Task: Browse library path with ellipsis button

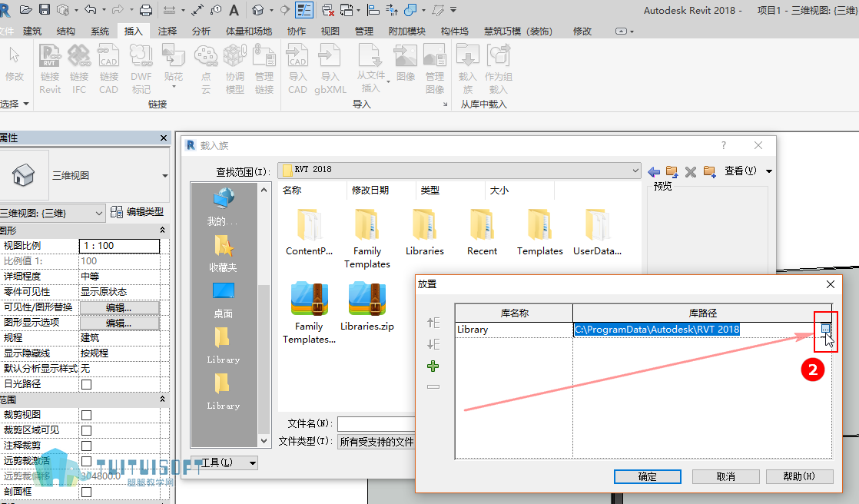Action: click(826, 329)
